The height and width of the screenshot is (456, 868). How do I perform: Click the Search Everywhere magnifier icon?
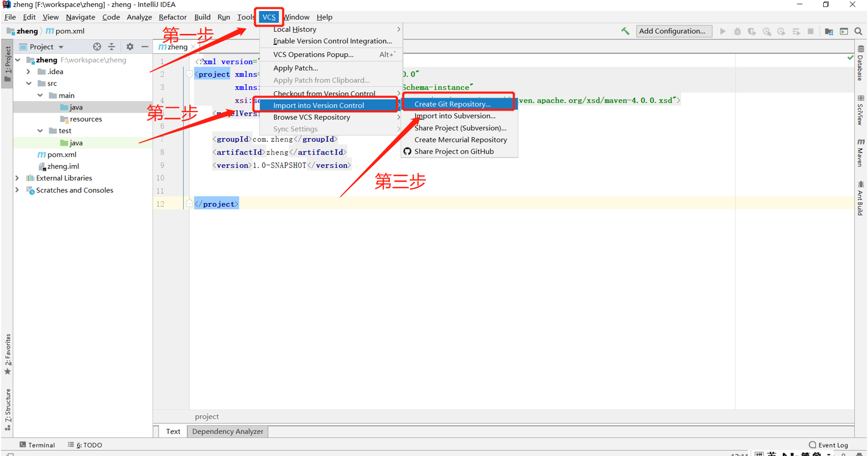(858, 31)
